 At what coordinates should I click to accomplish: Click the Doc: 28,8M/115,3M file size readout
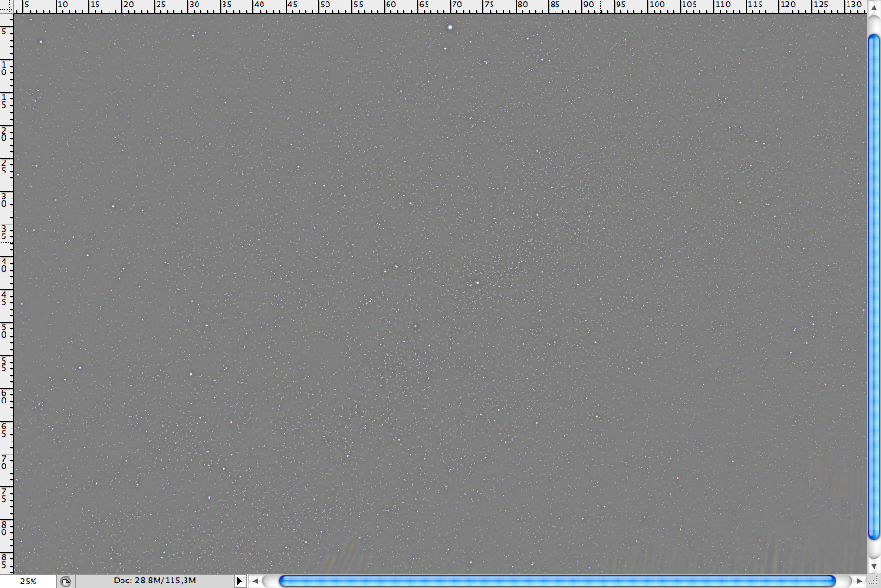tap(155, 581)
